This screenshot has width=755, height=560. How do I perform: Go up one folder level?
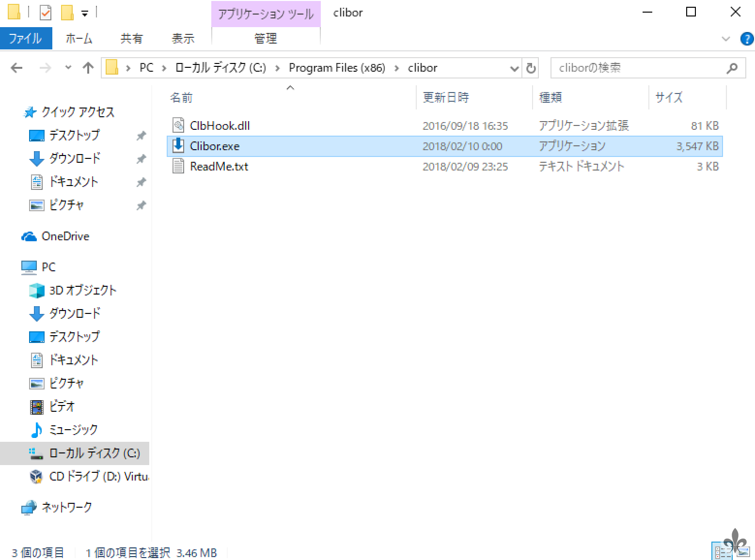click(88, 68)
